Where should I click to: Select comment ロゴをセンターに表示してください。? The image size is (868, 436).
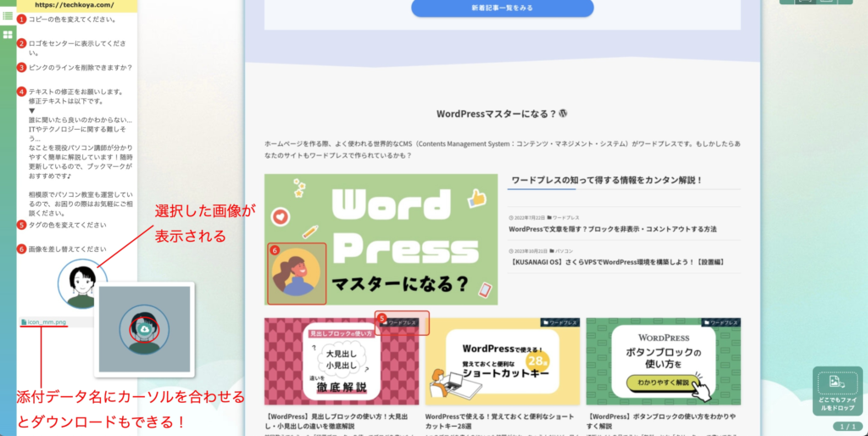pos(77,48)
